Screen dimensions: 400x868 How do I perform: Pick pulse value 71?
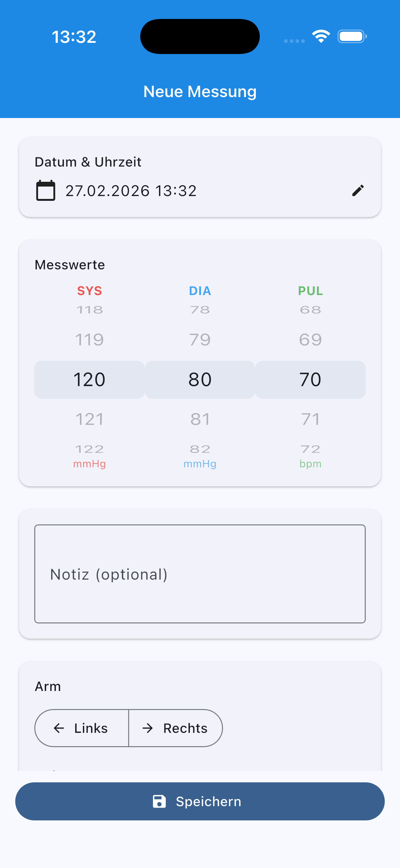310,419
